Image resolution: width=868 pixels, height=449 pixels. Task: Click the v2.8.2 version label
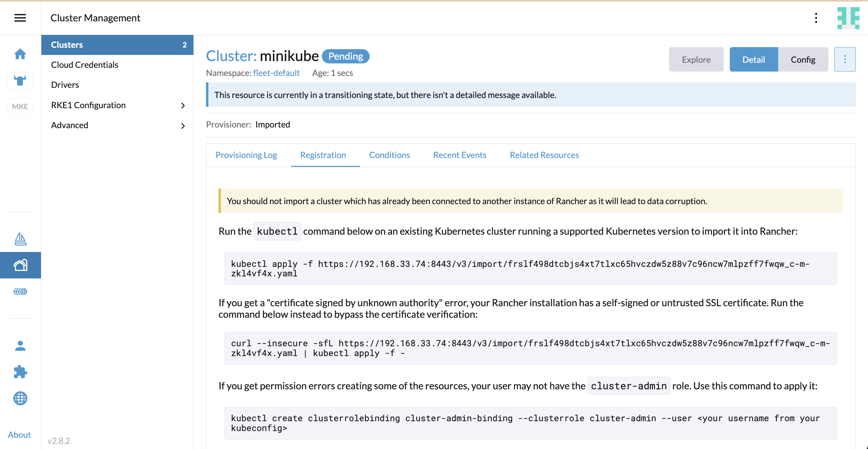(59, 441)
